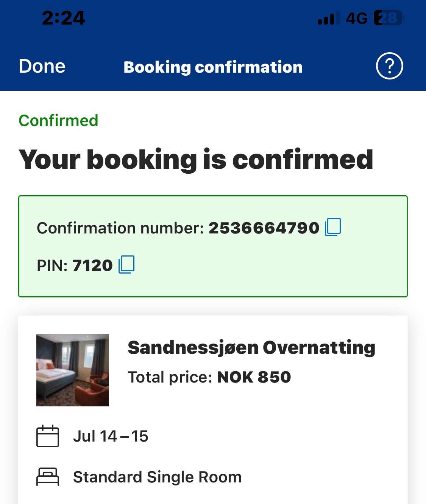
Task: Tap the Your booking is confirmed heading
Action: pyautogui.click(x=196, y=159)
